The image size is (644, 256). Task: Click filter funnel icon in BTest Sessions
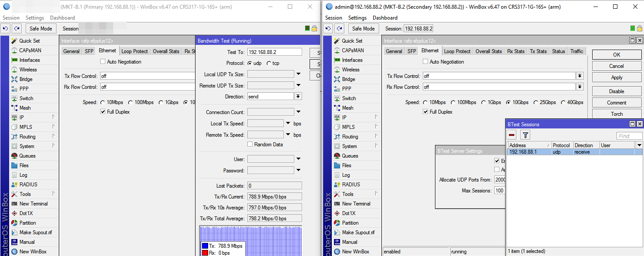tap(526, 135)
